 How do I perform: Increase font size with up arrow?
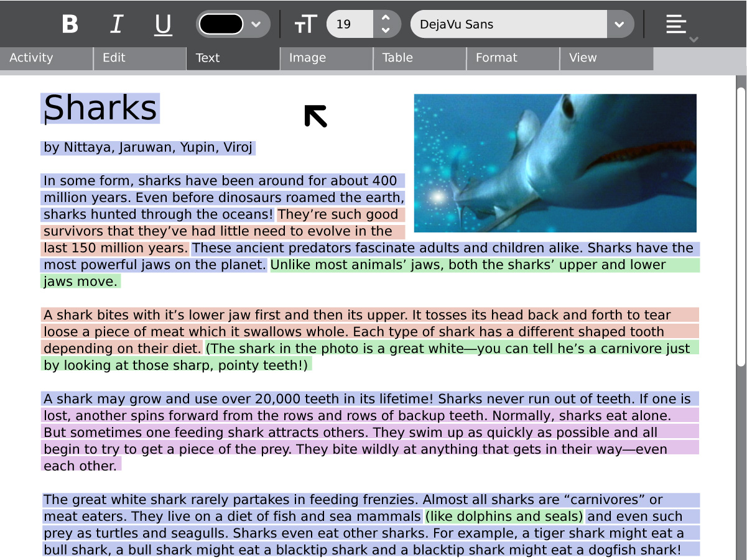[x=386, y=18]
